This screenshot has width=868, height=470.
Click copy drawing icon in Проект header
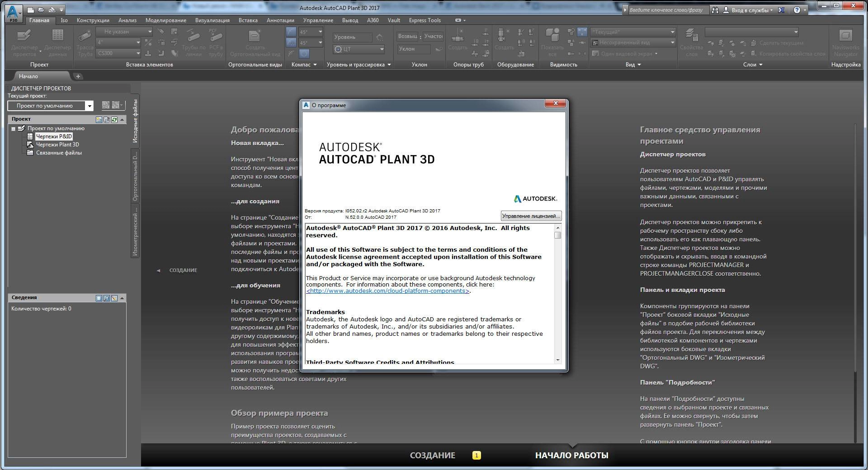pyautogui.click(x=107, y=119)
